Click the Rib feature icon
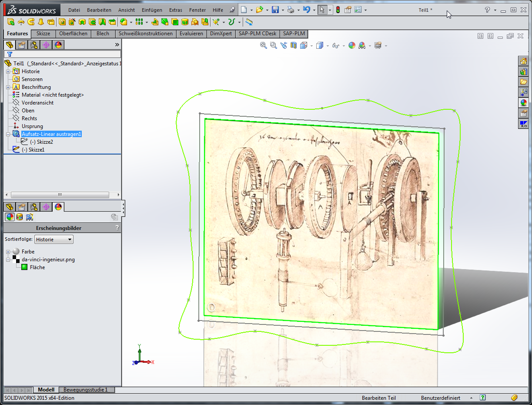Screen dimensions: 532x405 [154, 22]
